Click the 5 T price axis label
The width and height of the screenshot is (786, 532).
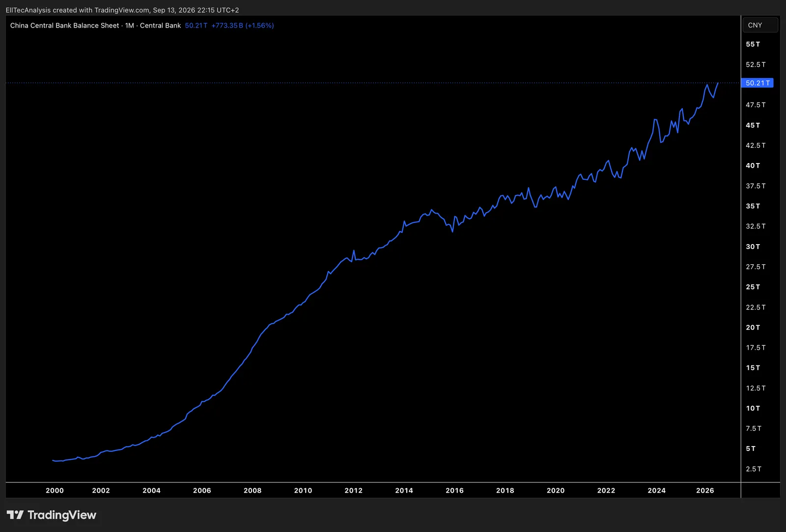(x=751, y=448)
